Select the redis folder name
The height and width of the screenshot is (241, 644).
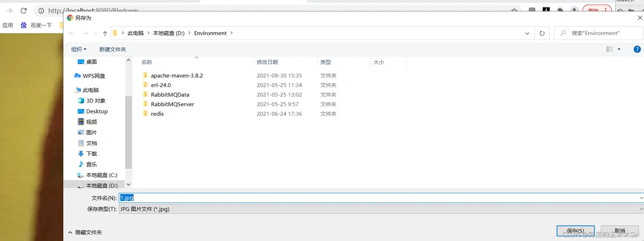point(157,114)
